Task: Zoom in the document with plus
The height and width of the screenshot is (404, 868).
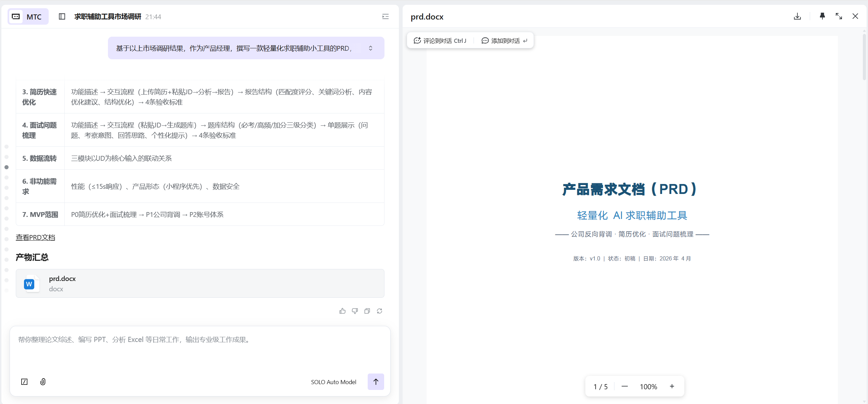Action: click(x=672, y=386)
